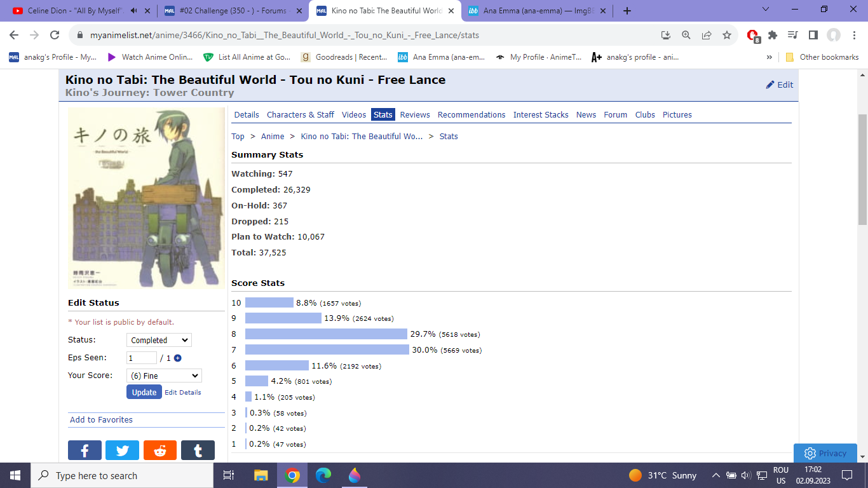
Task: Open Chrome three-dot menu
Action: click(854, 36)
